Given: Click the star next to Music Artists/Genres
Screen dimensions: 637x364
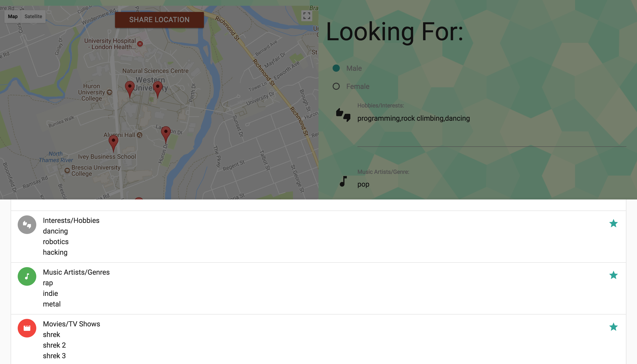Looking at the screenshot, I should (613, 275).
